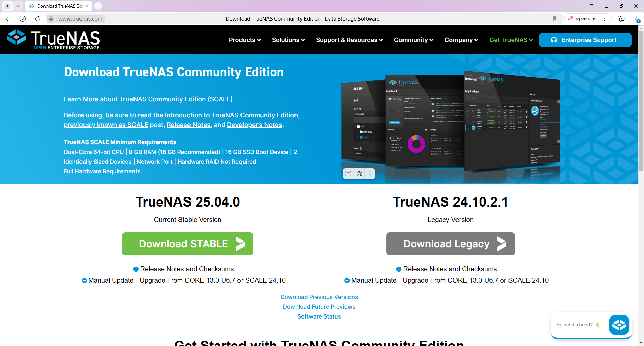Viewport: 644px width, 346px height.
Task: Open Introduction to TrueNAS Community Edition link
Action: click(x=231, y=115)
